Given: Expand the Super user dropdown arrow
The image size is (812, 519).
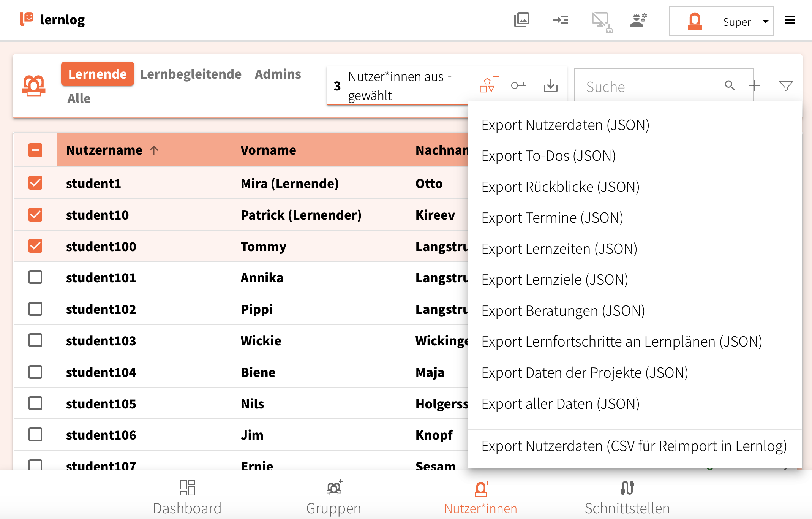Looking at the screenshot, I should 766,22.
